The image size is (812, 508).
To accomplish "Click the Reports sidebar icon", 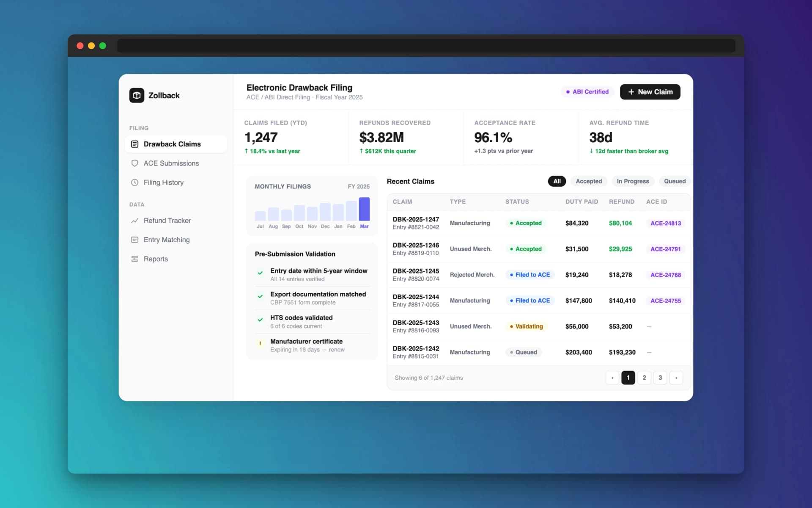I will click(x=134, y=259).
